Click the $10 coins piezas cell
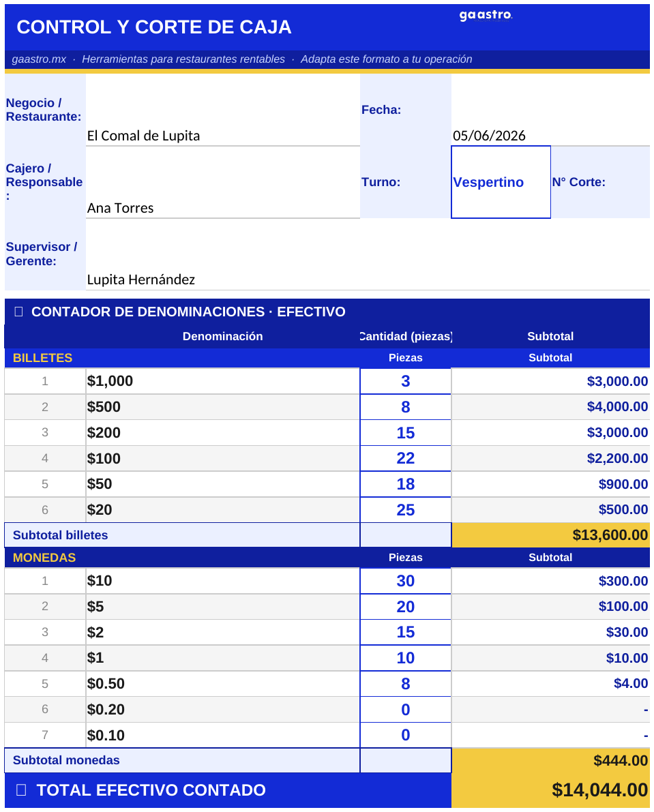This screenshot has height=812, width=654. click(x=406, y=581)
